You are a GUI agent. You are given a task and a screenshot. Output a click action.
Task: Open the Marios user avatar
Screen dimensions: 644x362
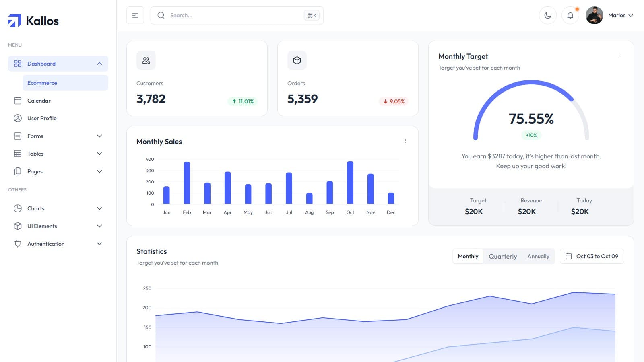[x=594, y=15]
